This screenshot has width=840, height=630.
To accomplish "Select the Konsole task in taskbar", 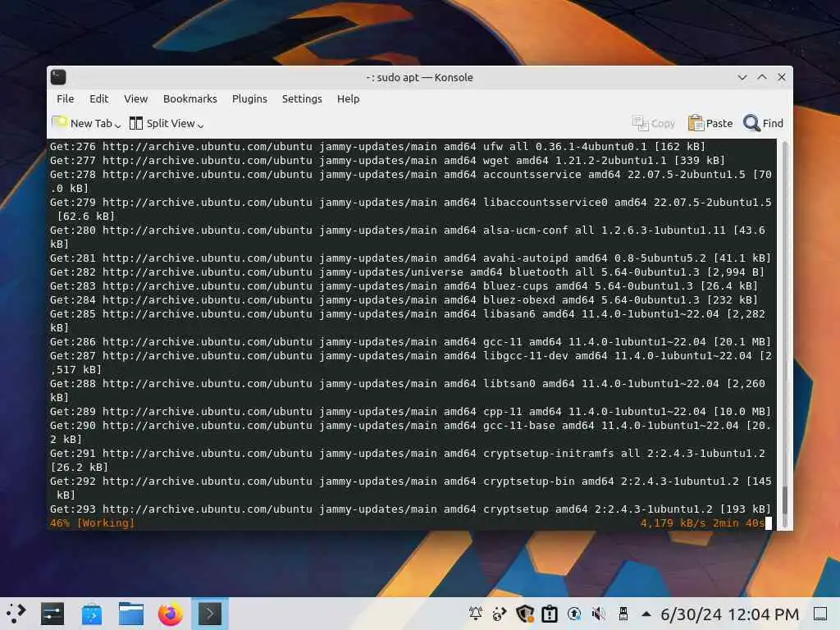I will (x=210, y=614).
